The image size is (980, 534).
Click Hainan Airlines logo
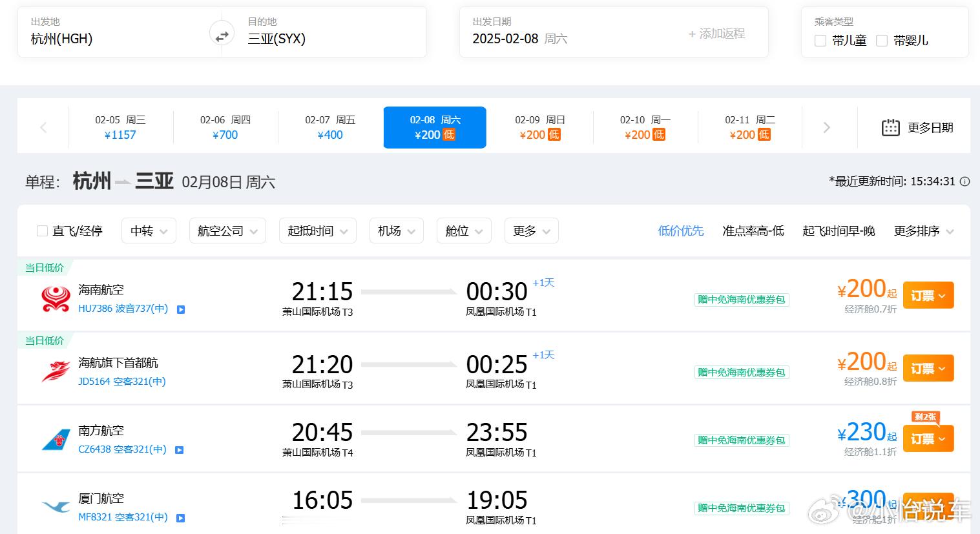click(x=56, y=299)
